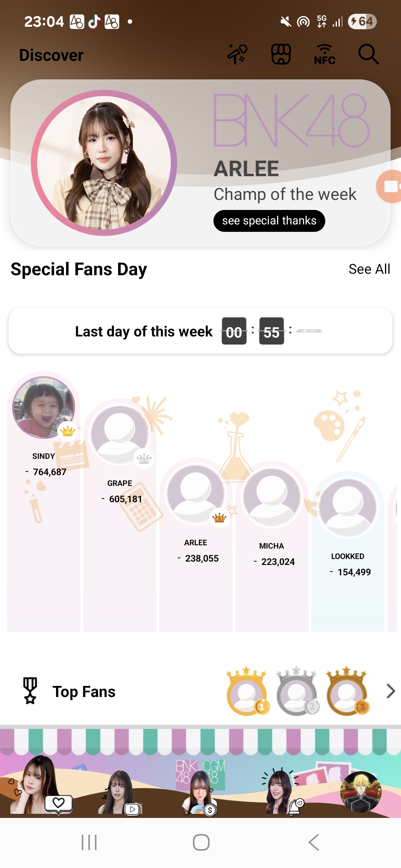The width and height of the screenshot is (401, 868).
Task: Expand Top Fans with the right chevron
Action: [x=390, y=691]
